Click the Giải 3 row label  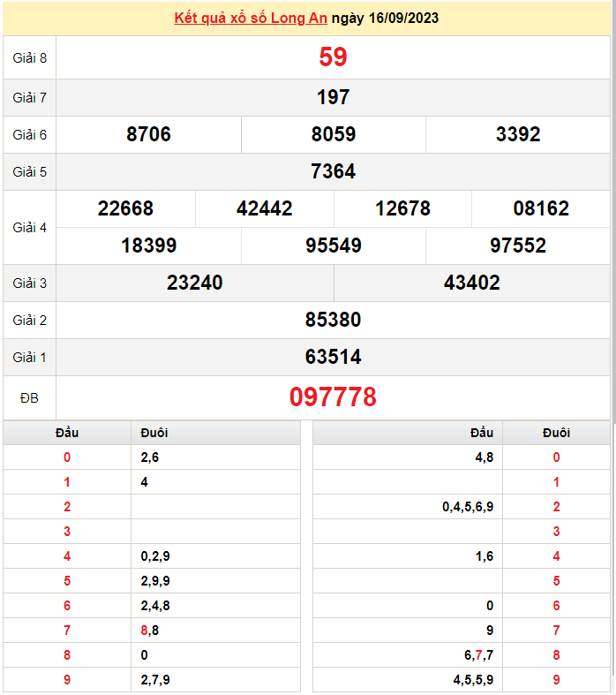[30, 283]
